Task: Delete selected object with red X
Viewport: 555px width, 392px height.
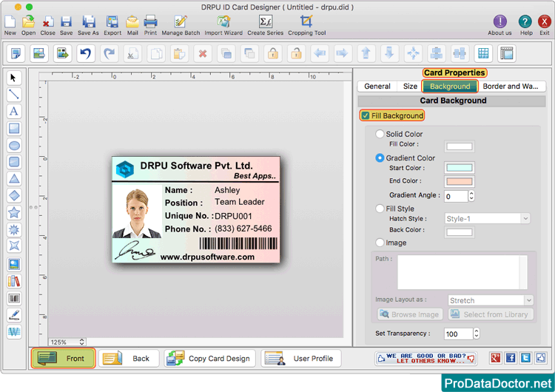Action: click(203, 53)
